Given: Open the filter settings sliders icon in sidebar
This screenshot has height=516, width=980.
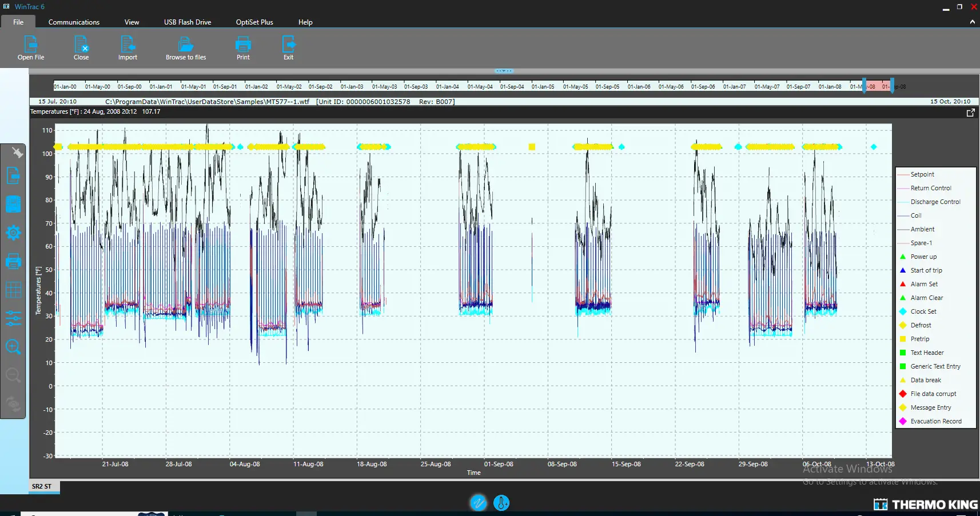Looking at the screenshot, I should (x=13, y=318).
